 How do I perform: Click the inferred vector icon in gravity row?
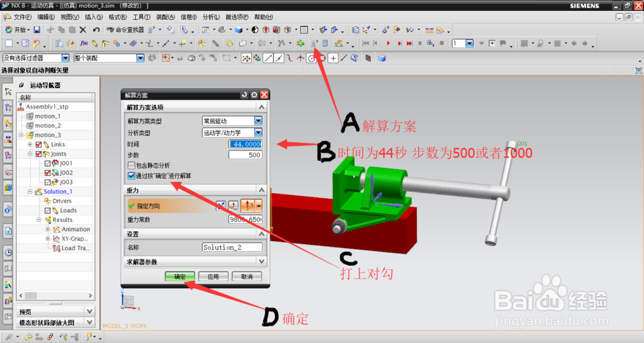(248, 206)
